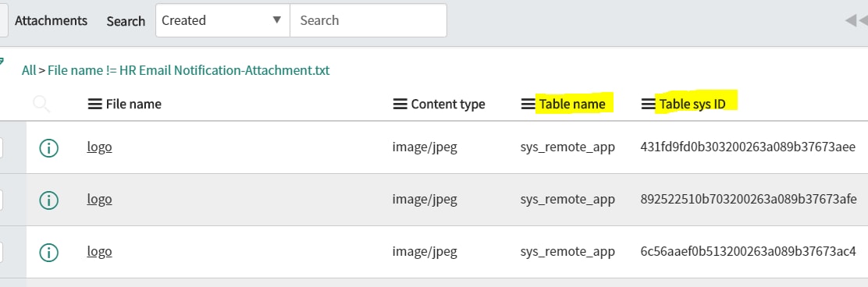The height and width of the screenshot is (287, 868).
Task: Sort by Table name column header
Action: point(572,104)
